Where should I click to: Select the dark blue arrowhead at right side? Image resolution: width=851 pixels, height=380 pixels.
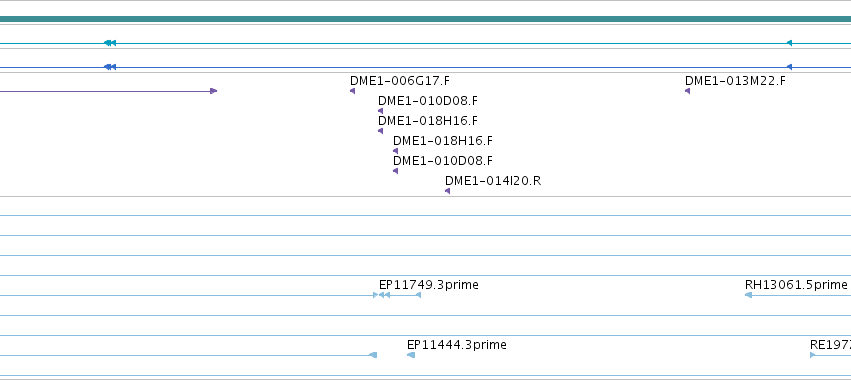click(x=790, y=67)
